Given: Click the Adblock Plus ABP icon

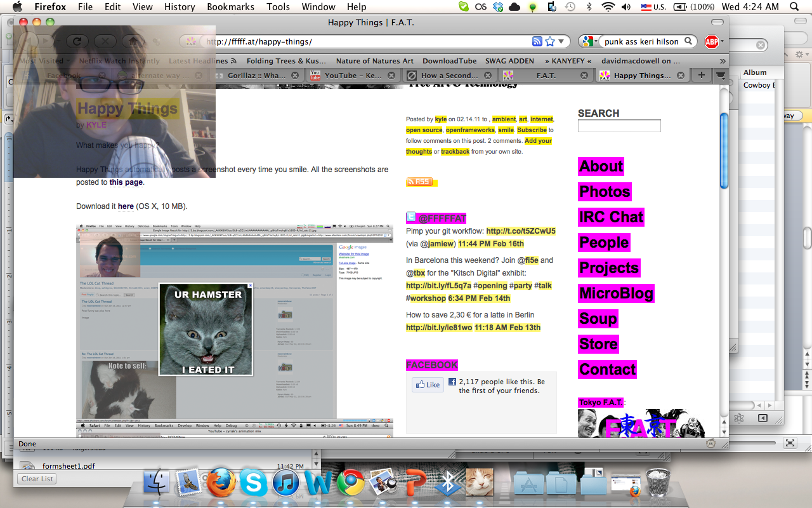Looking at the screenshot, I should [712, 42].
